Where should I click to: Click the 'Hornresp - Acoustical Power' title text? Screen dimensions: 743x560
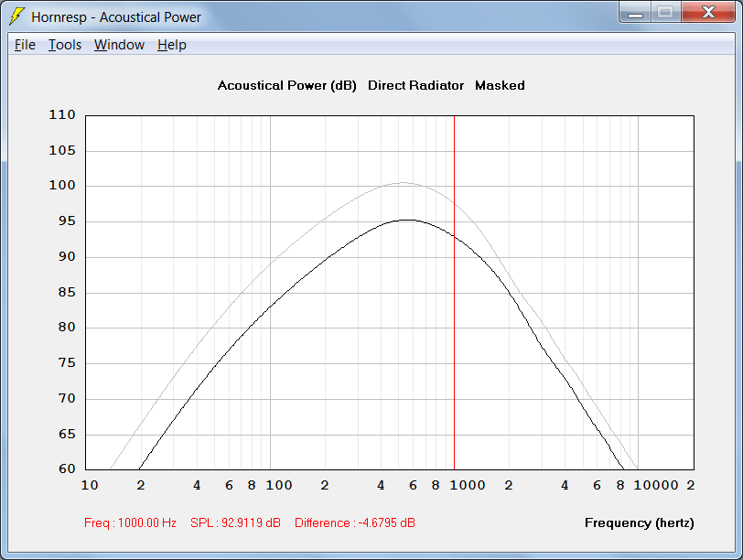[x=116, y=17]
